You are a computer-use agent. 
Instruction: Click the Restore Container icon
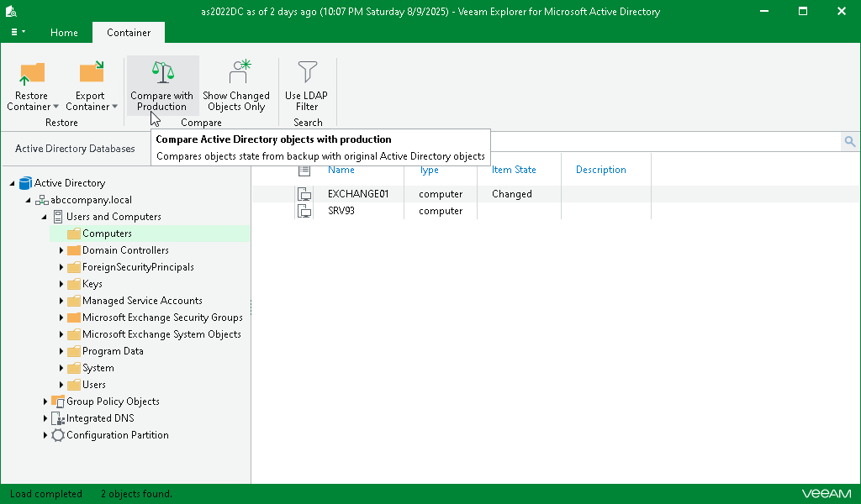coord(31,74)
